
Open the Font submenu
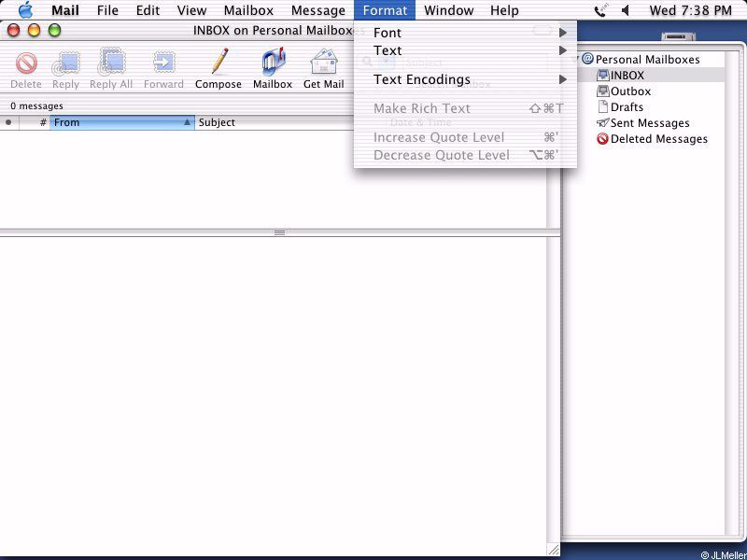(465, 33)
